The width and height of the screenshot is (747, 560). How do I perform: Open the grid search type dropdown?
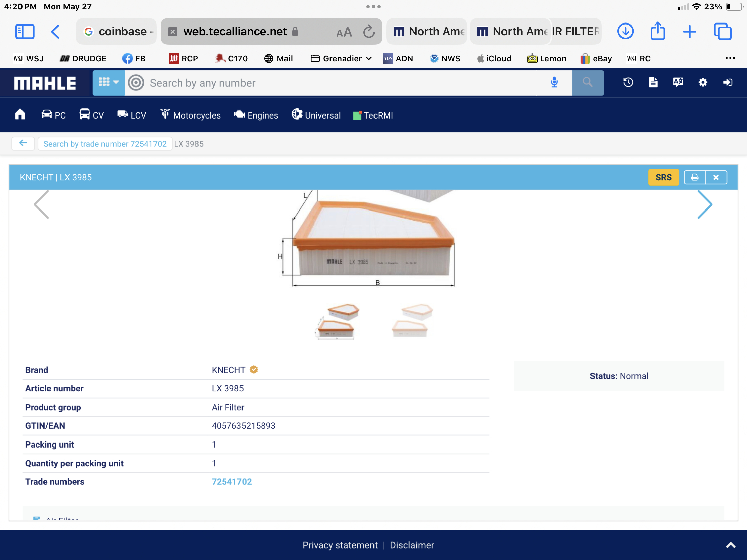coord(108,82)
